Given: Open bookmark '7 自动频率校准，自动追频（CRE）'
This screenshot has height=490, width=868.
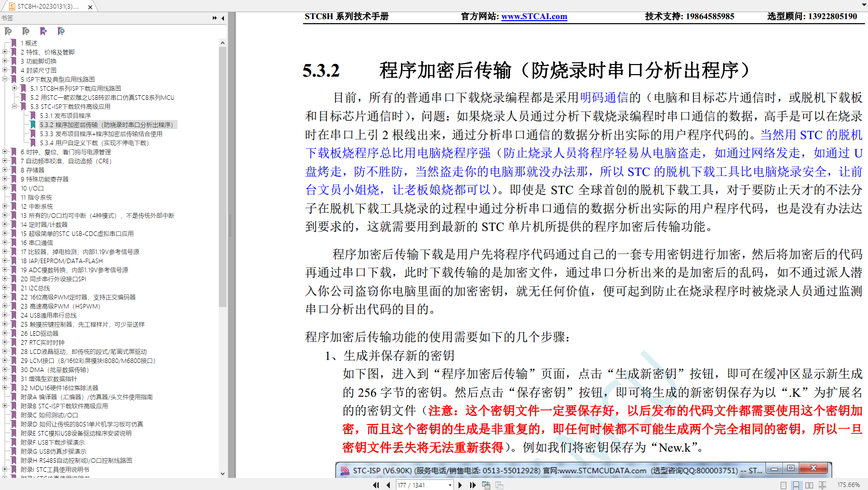Looking at the screenshot, I should point(66,161).
